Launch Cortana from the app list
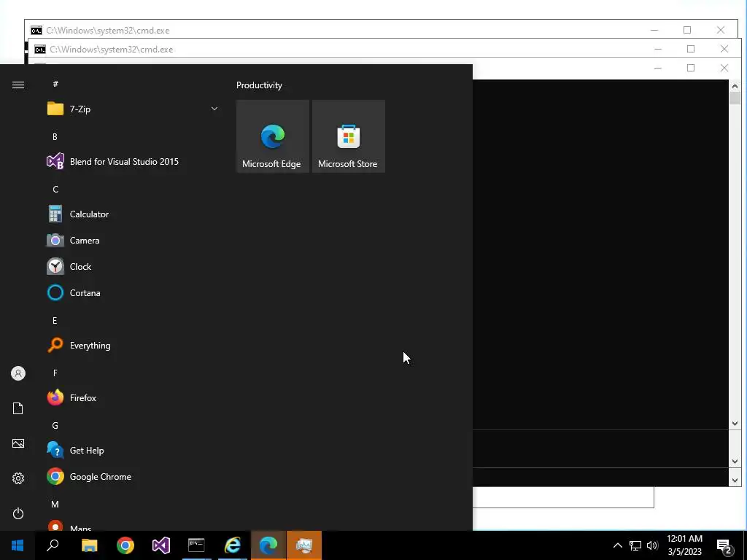This screenshot has height=560, width=747. pos(133,293)
